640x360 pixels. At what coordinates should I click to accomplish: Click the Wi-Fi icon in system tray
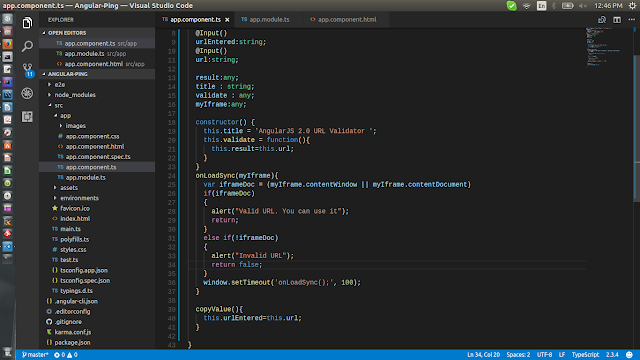(x=527, y=6)
